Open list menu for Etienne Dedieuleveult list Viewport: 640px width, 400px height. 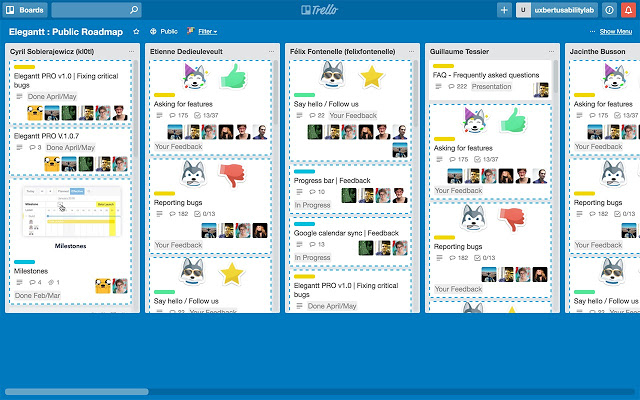click(271, 51)
